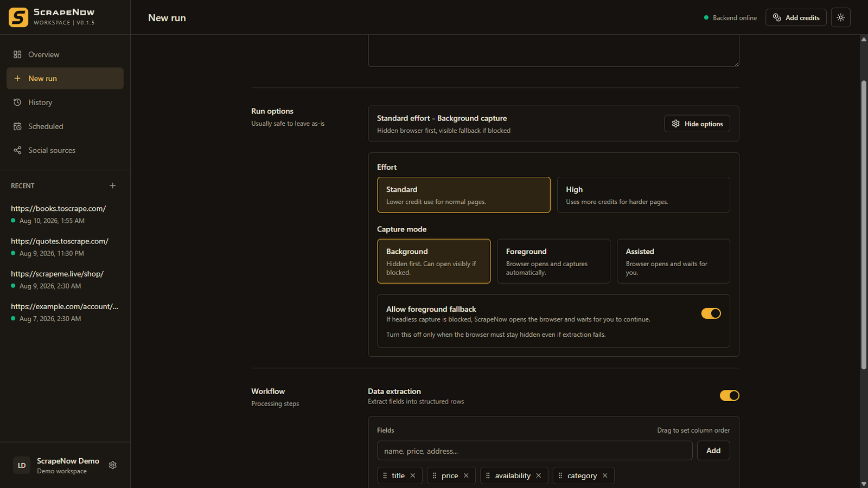Click the fields name input box
The width and height of the screenshot is (868, 488).
click(535, 451)
